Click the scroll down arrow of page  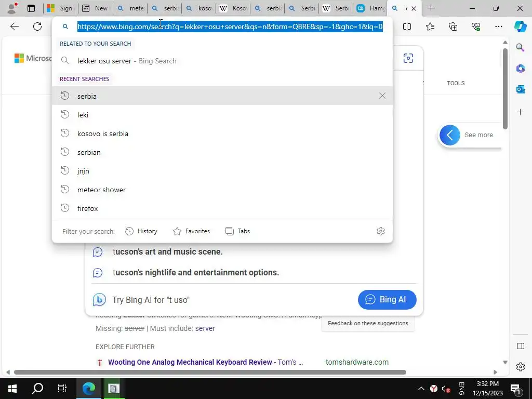tap(505, 362)
